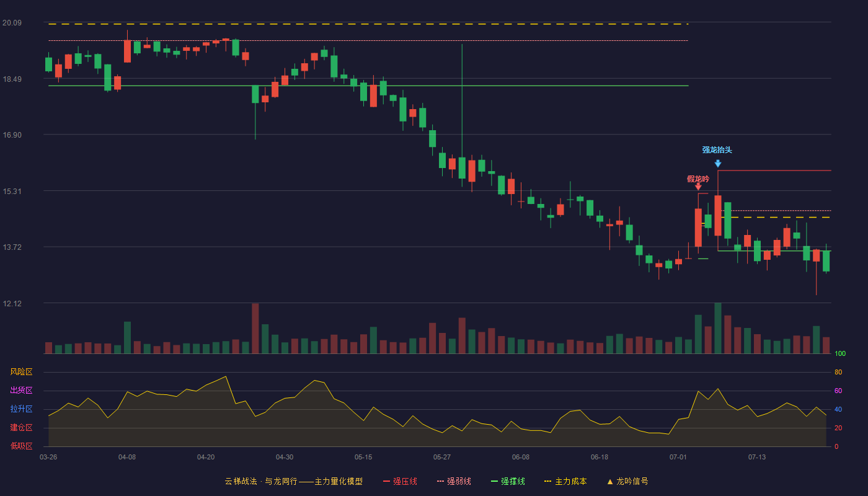Select the 风险区 zone label

pyautogui.click(x=21, y=372)
